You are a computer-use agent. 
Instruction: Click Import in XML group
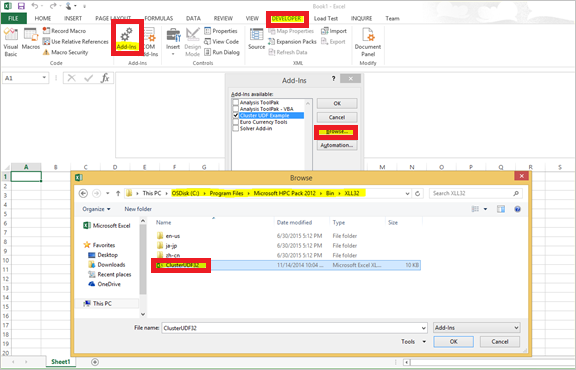(x=334, y=31)
